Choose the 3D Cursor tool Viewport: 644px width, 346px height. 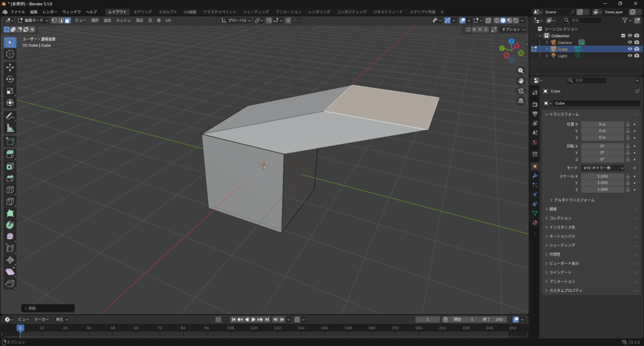pyautogui.click(x=10, y=54)
